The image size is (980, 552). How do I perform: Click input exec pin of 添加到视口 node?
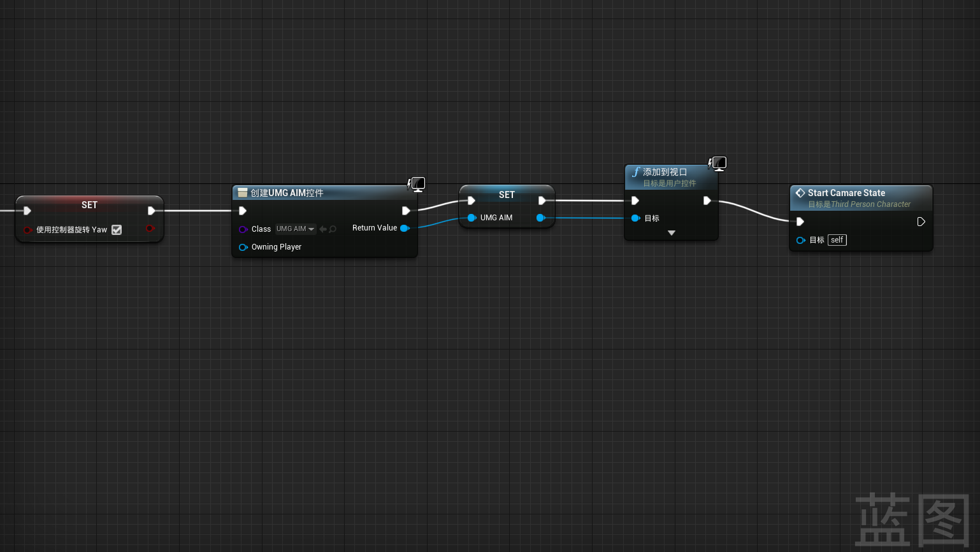[x=635, y=201]
